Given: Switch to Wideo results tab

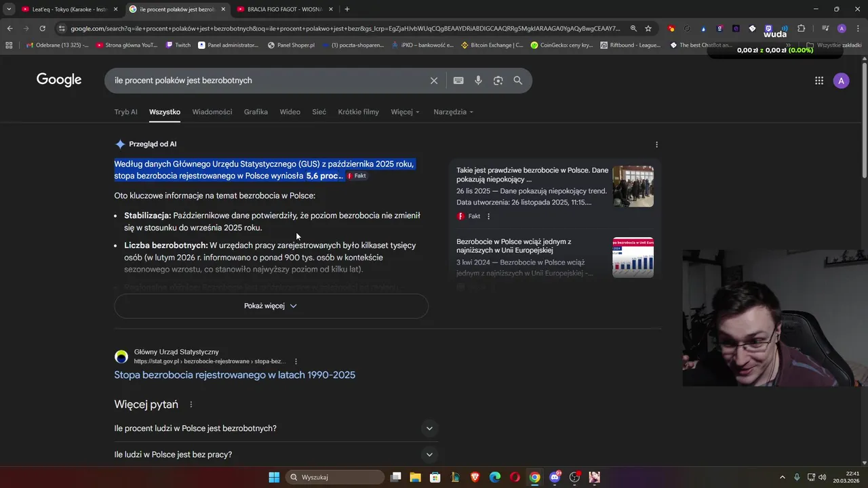Looking at the screenshot, I should [x=290, y=112].
